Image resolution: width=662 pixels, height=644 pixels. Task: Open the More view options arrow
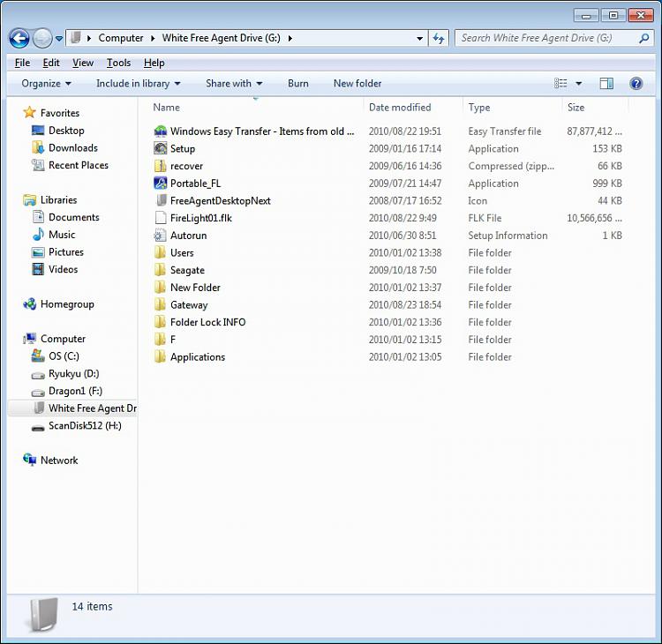[579, 84]
